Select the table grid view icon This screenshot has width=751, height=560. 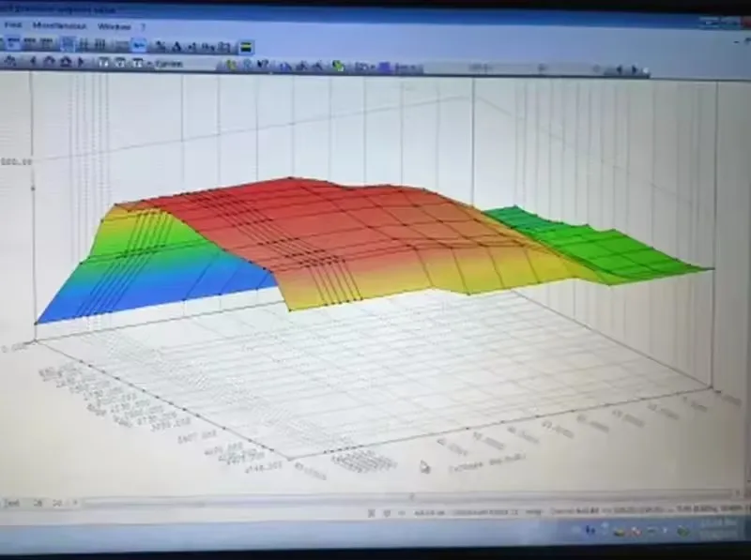tap(101, 42)
